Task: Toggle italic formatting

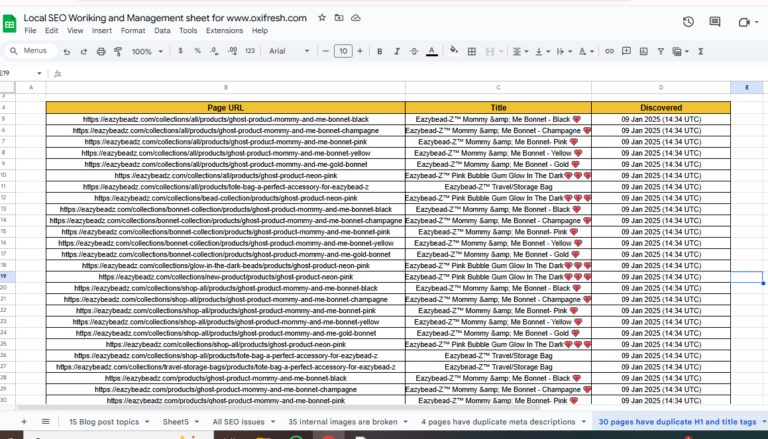Action: point(397,51)
